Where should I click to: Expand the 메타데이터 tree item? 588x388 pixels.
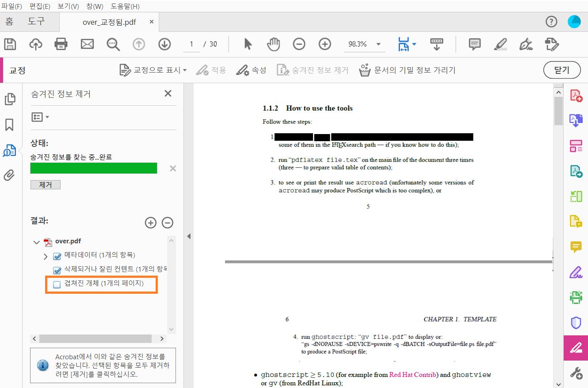[45, 255]
